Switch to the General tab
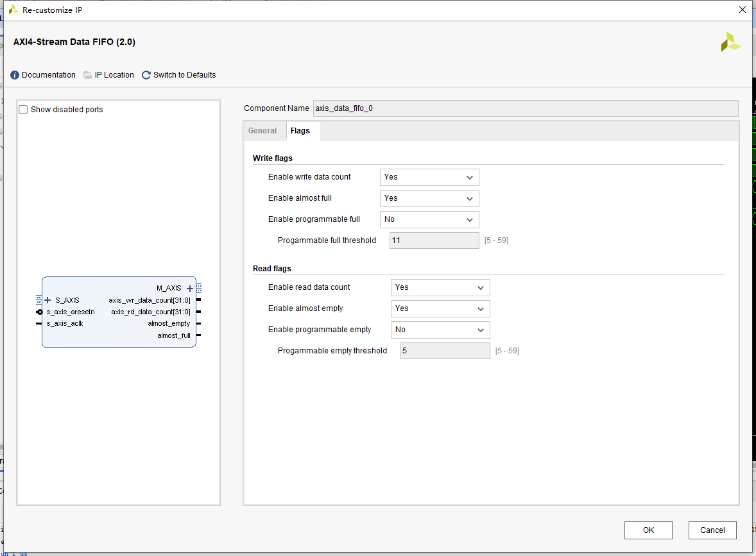This screenshot has height=556, width=756. pos(262,131)
